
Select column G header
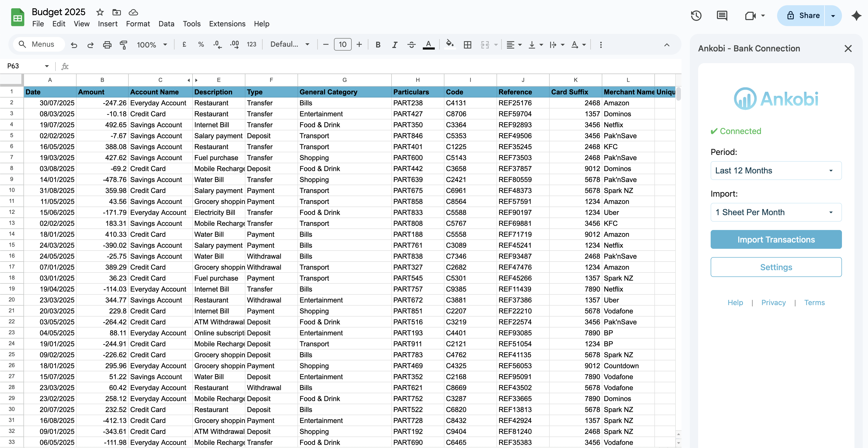coord(344,80)
